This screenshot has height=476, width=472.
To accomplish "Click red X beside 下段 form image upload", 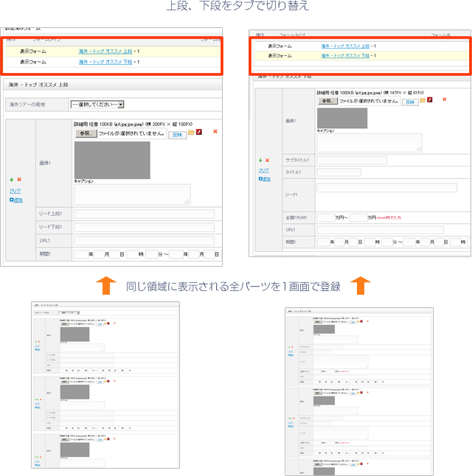I will [x=444, y=99].
